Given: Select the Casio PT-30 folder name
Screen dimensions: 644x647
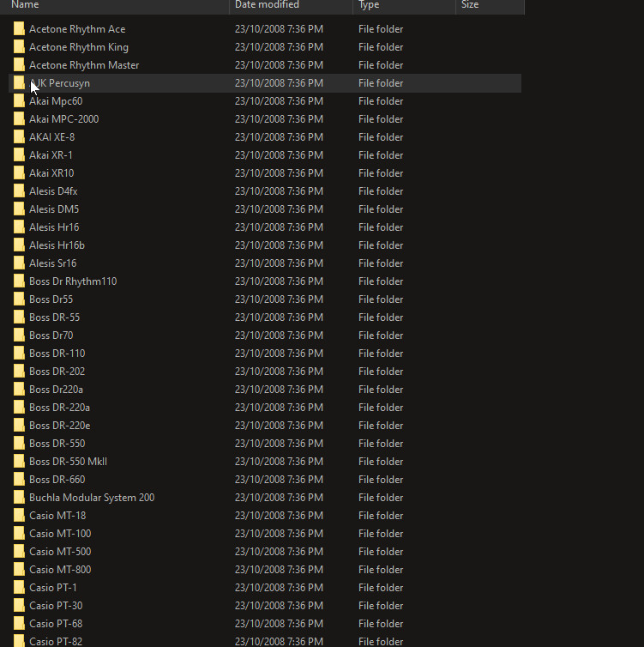Looking at the screenshot, I should point(56,606).
